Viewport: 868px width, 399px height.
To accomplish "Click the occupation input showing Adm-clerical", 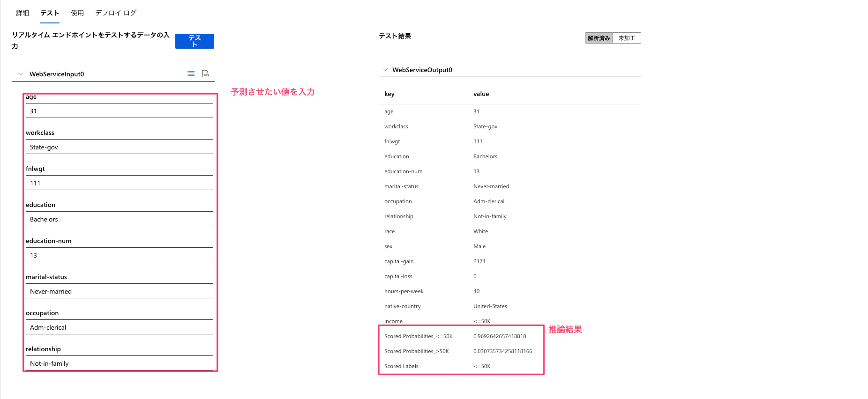I will [120, 327].
